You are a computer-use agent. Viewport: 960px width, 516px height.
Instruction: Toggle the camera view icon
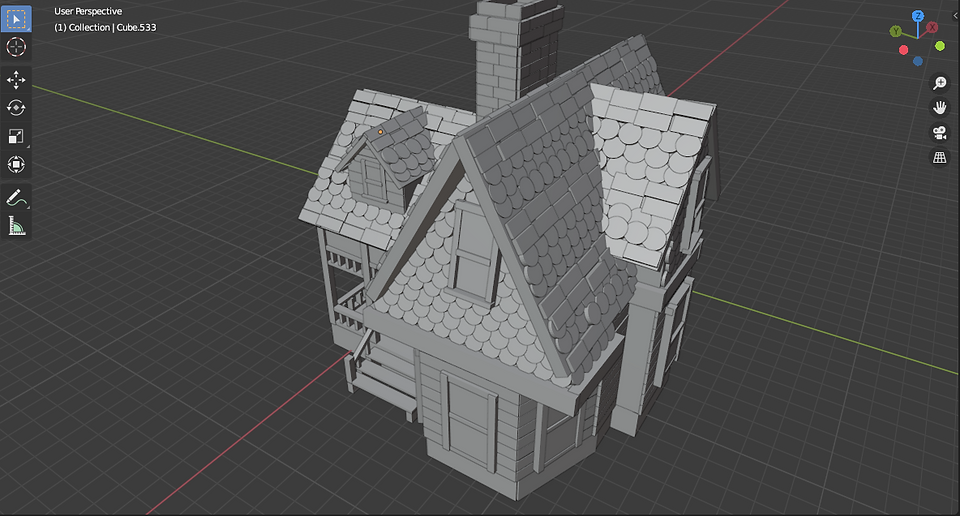(x=939, y=132)
